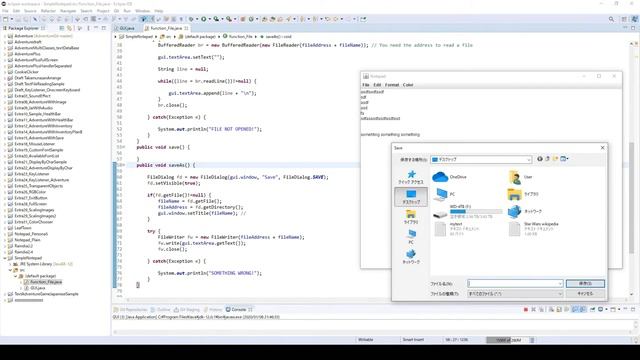Click the New wizard icon at toolbar start
640x360 pixels.
[x=6, y=19]
